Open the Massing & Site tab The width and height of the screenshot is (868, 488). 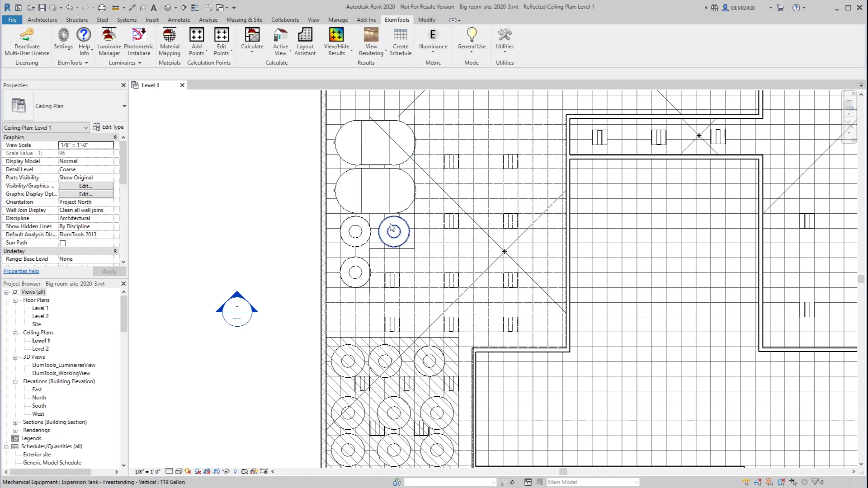pyautogui.click(x=244, y=20)
